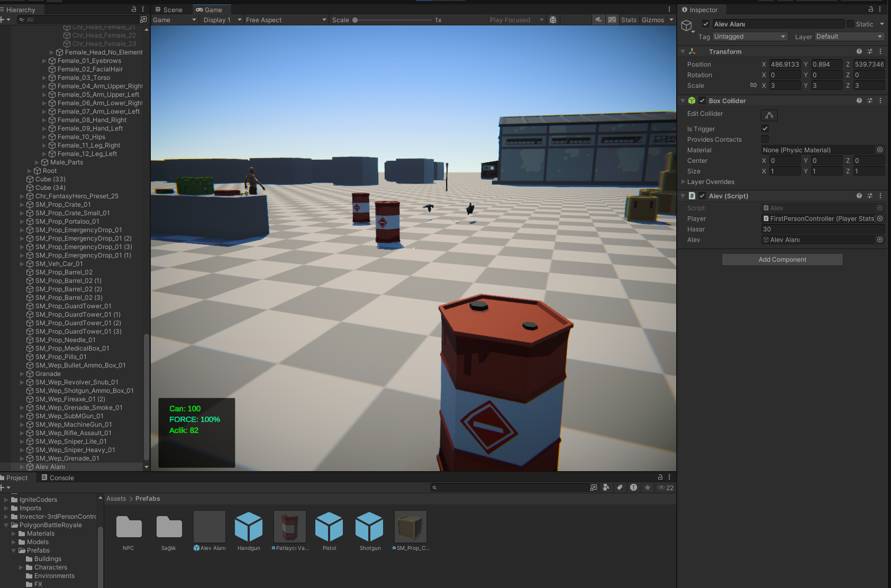This screenshot has height=588, width=891.
Task: Toggle the Stats overlay button
Action: tap(629, 20)
